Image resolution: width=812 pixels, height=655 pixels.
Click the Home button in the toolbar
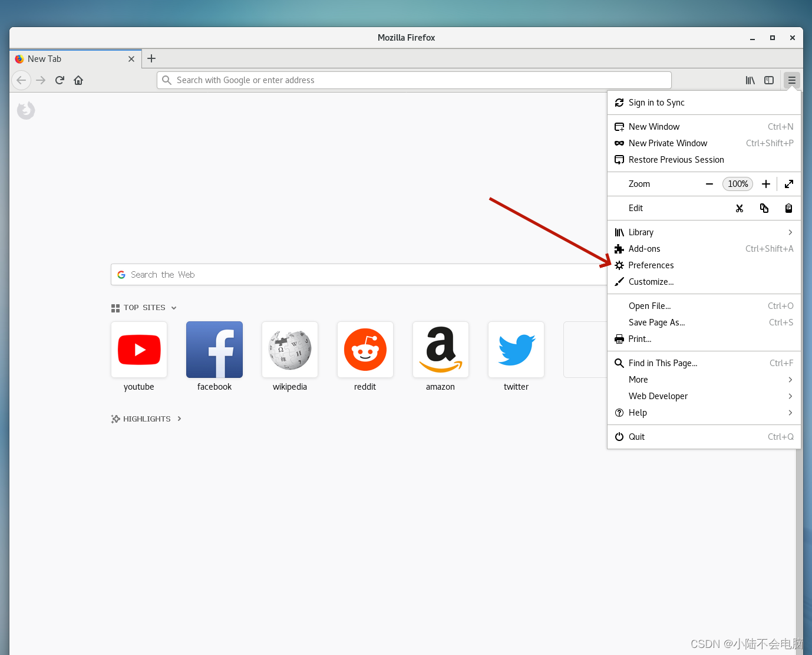point(78,80)
